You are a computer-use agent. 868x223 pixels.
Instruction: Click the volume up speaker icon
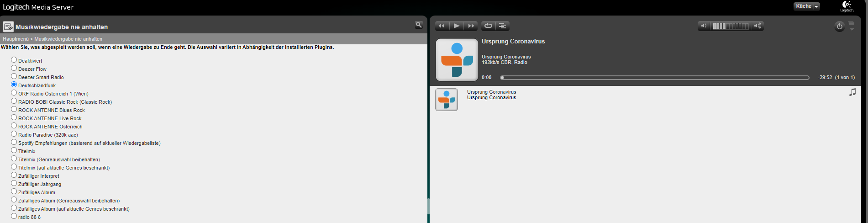pos(758,26)
